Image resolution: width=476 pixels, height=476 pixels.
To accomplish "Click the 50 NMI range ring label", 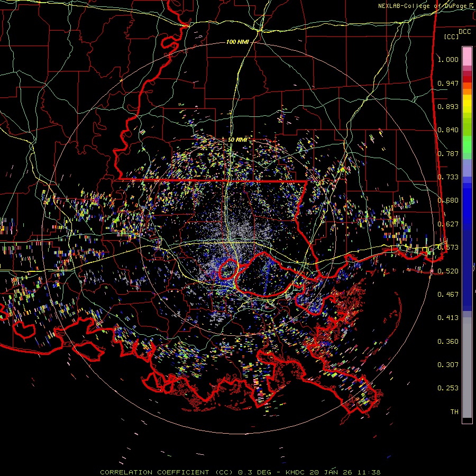I will coord(237,140).
